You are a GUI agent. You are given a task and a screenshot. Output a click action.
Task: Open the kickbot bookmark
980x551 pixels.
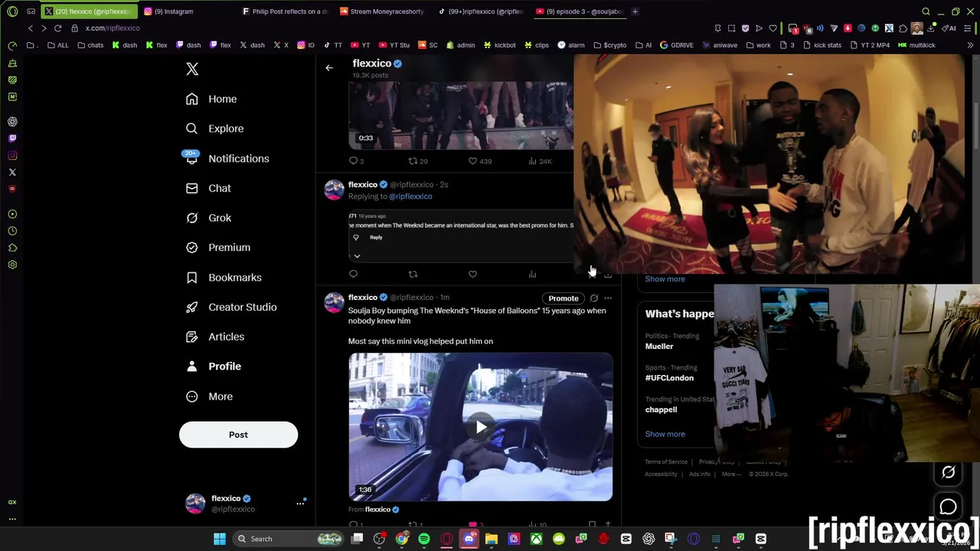pos(500,45)
